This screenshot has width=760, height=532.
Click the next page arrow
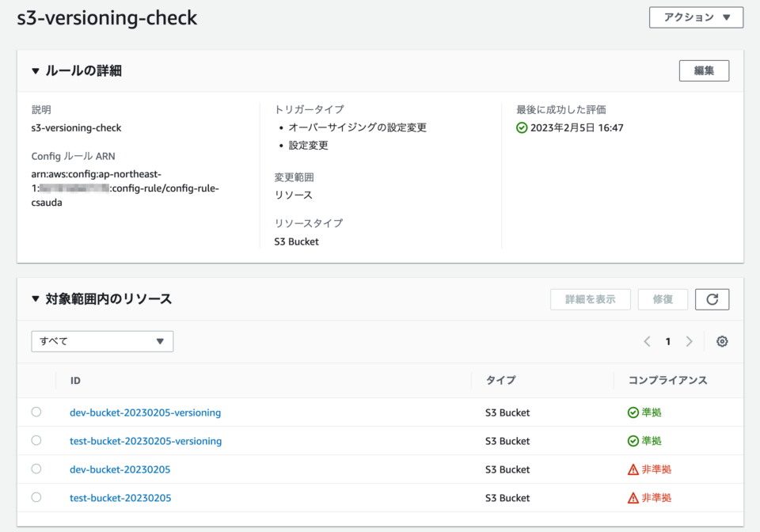[x=688, y=340]
